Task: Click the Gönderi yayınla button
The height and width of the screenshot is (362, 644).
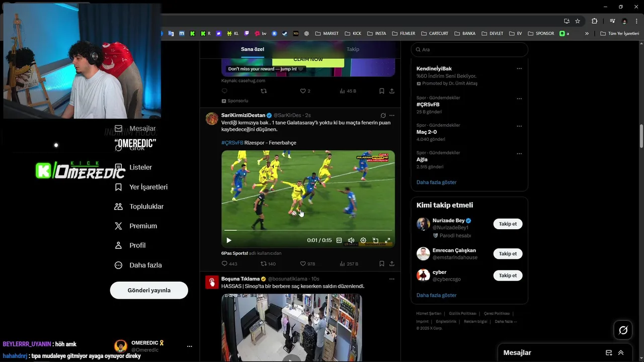Action: (x=149, y=290)
